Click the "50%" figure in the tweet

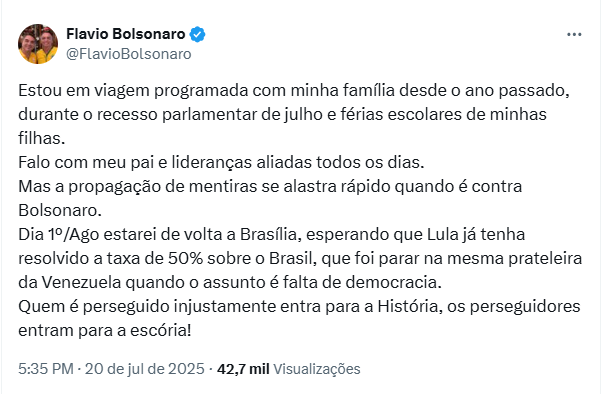tap(186, 258)
